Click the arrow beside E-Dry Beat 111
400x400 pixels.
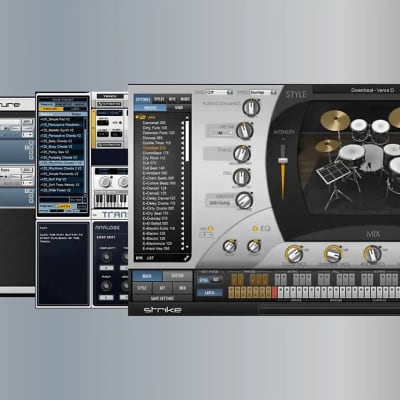[182, 213]
